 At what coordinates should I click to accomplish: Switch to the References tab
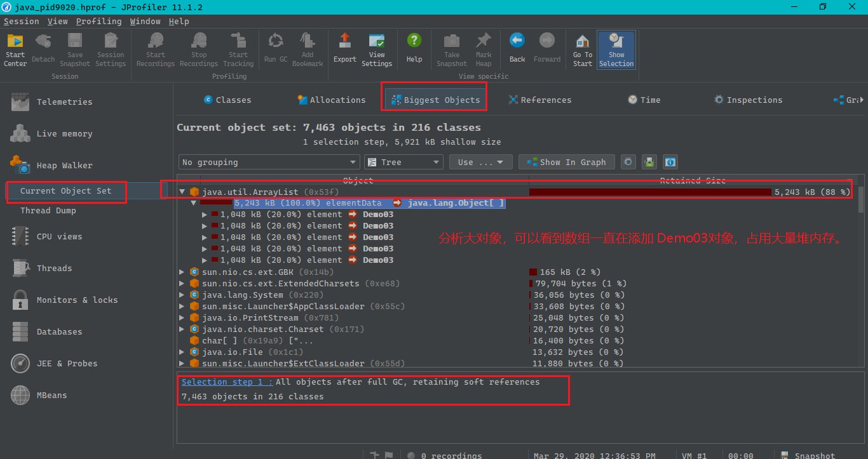pyautogui.click(x=539, y=100)
